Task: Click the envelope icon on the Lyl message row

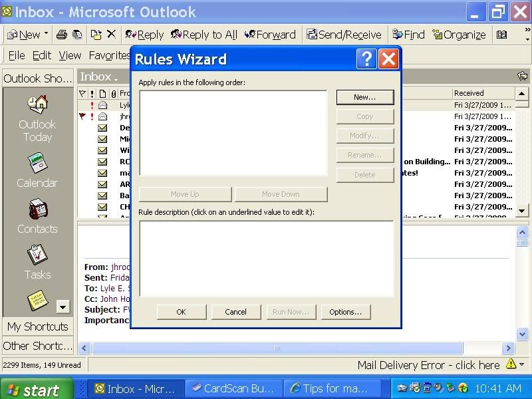Action: (102, 105)
